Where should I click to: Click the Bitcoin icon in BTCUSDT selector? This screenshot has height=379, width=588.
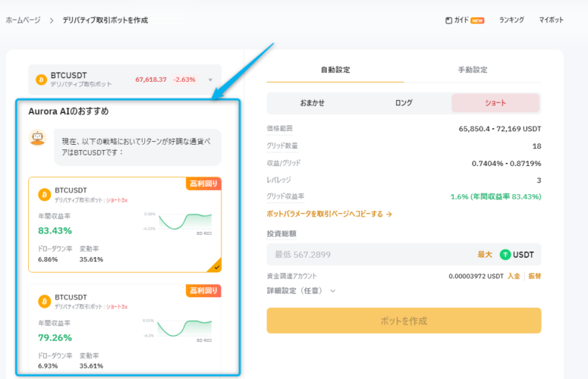pyautogui.click(x=41, y=80)
